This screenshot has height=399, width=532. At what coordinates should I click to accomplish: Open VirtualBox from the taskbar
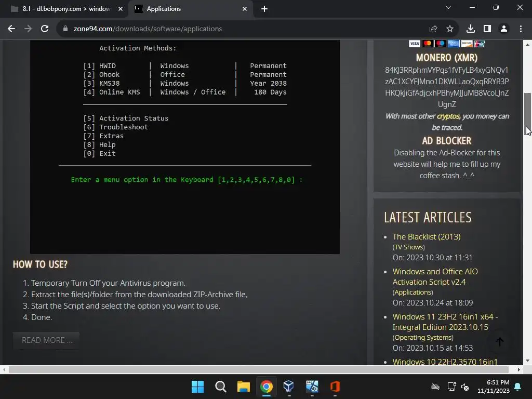coord(289,387)
